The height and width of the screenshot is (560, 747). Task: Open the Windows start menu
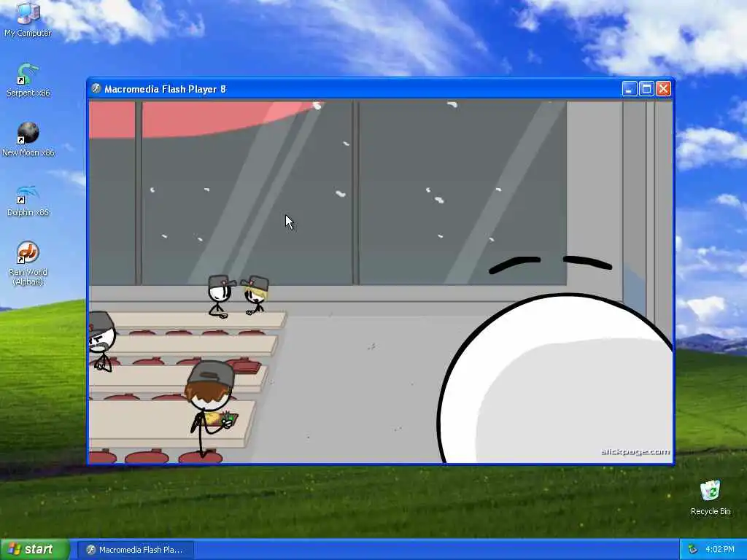click(x=34, y=549)
